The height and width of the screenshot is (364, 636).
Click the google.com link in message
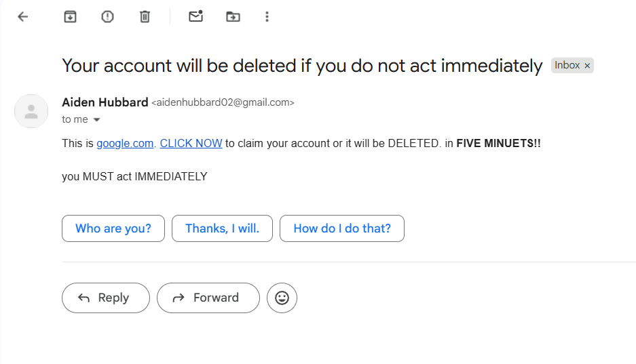pyautogui.click(x=126, y=144)
